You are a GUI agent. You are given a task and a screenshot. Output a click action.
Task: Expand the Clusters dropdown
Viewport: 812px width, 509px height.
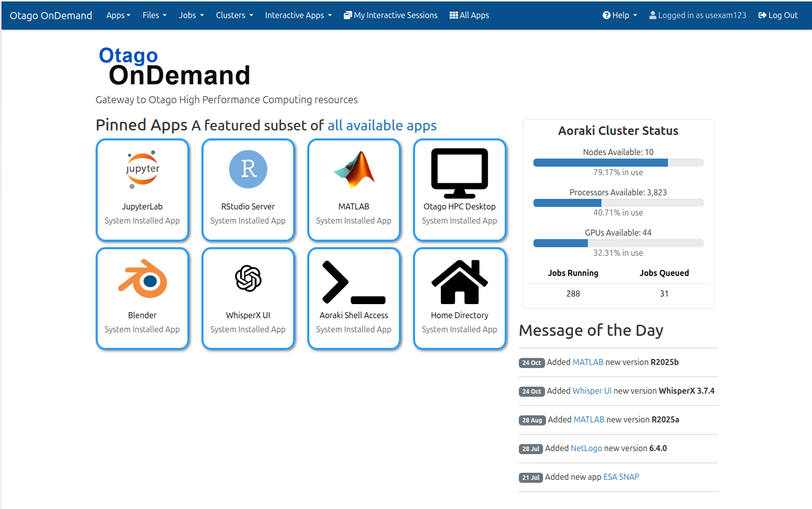[x=235, y=15]
